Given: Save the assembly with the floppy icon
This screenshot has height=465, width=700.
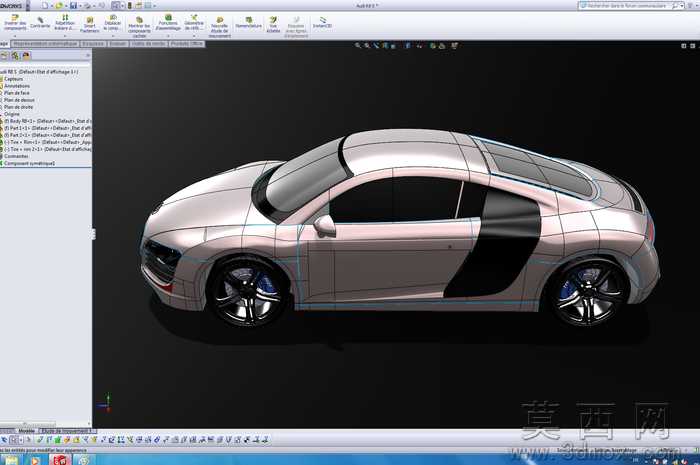Looking at the screenshot, I should [x=73, y=6].
